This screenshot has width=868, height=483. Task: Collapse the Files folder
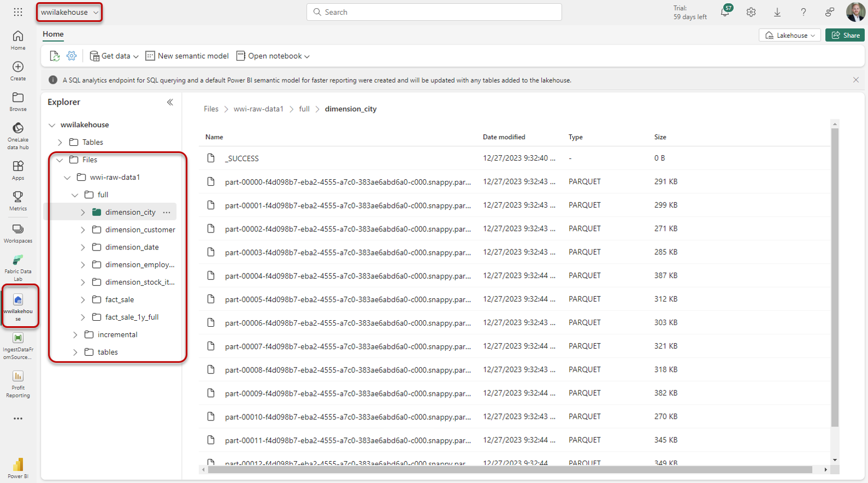60,160
